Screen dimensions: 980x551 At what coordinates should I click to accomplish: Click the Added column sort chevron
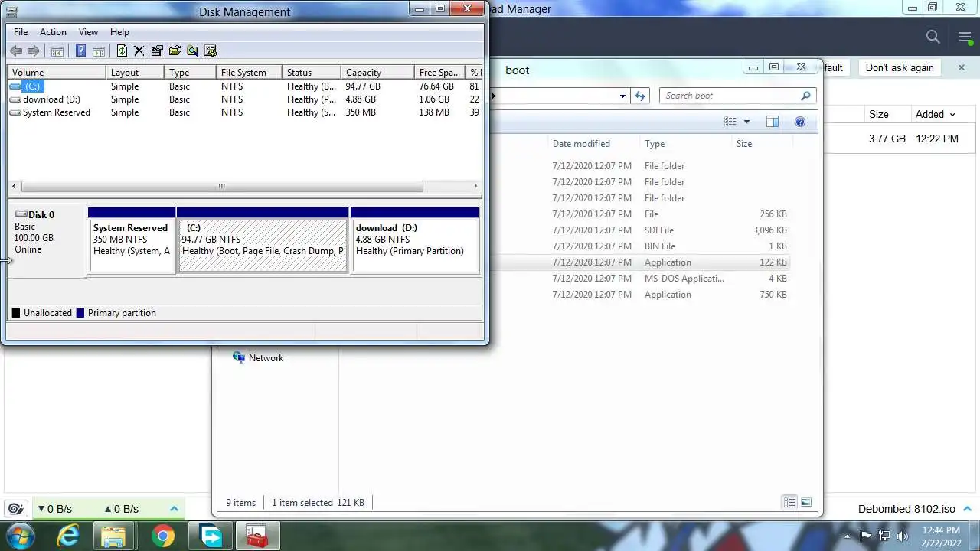click(952, 115)
